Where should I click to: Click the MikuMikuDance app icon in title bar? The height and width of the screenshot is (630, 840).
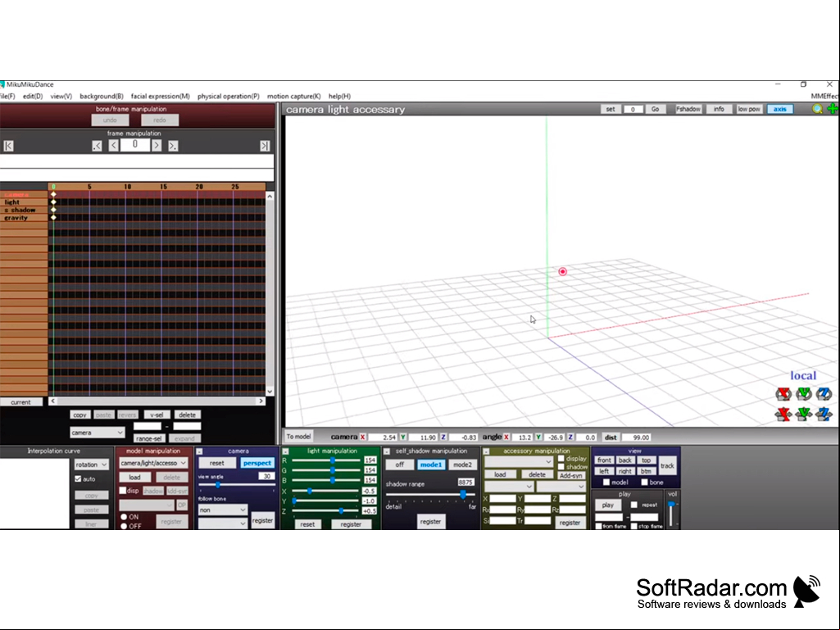click(2, 84)
